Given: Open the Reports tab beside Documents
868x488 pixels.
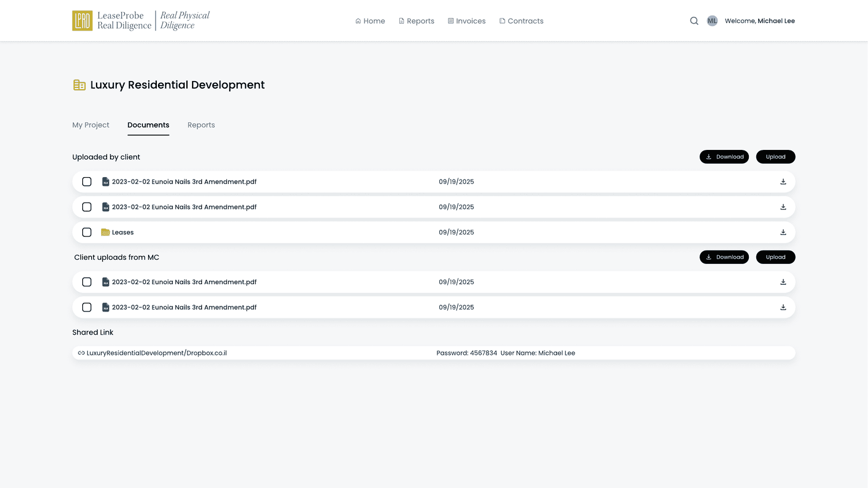Looking at the screenshot, I should [x=201, y=125].
